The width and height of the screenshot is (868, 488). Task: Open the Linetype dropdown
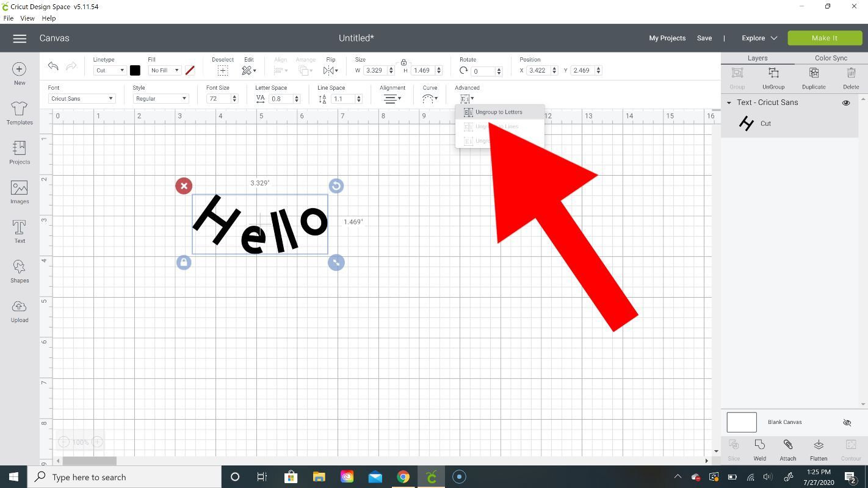(110, 71)
